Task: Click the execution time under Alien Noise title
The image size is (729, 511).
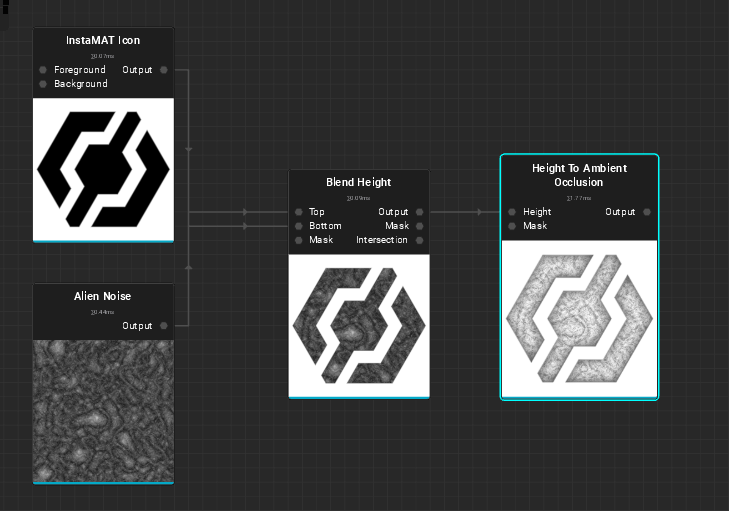Action: click(102, 312)
